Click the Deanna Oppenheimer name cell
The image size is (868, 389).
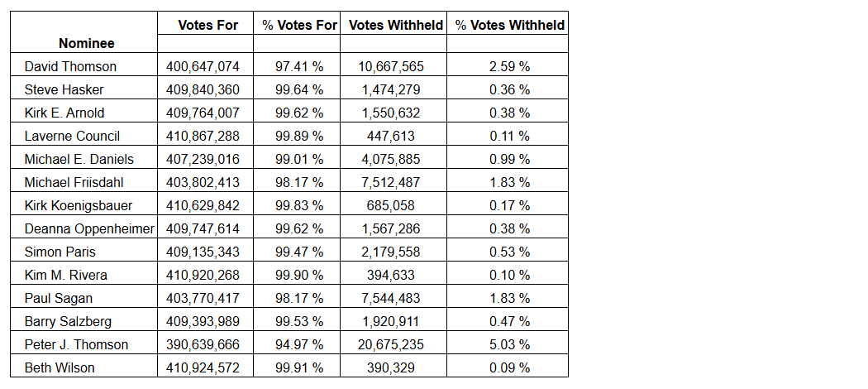pos(89,228)
